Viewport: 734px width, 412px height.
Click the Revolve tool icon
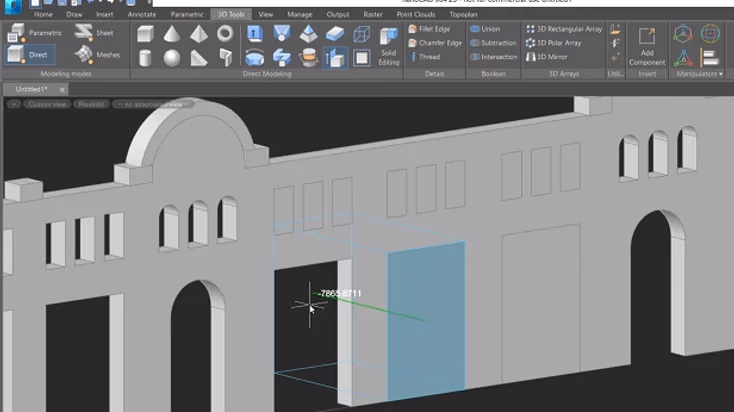[255, 58]
